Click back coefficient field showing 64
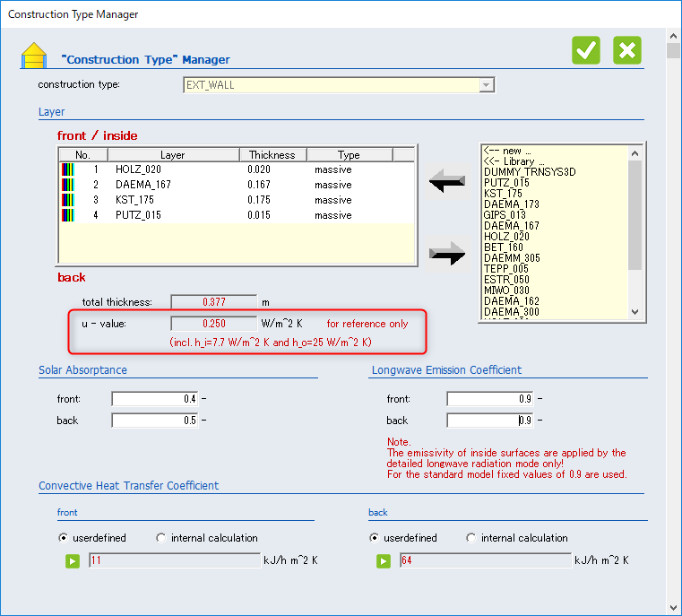682x616 pixels. [x=486, y=560]
